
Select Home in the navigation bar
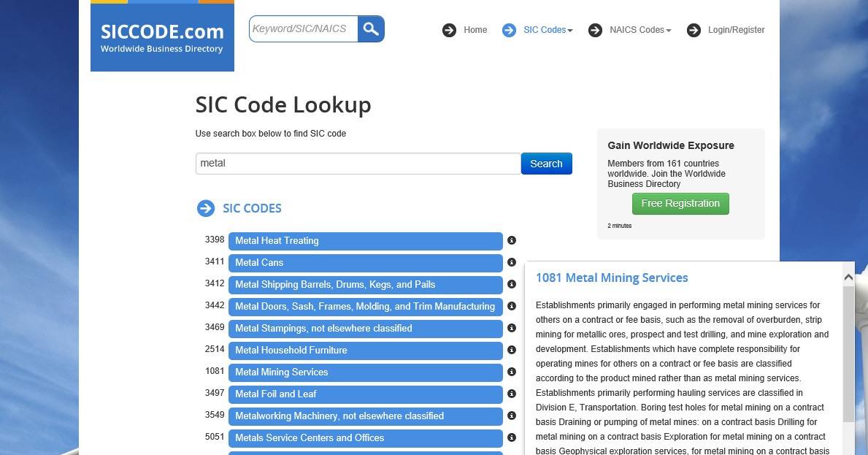[475, 30]
